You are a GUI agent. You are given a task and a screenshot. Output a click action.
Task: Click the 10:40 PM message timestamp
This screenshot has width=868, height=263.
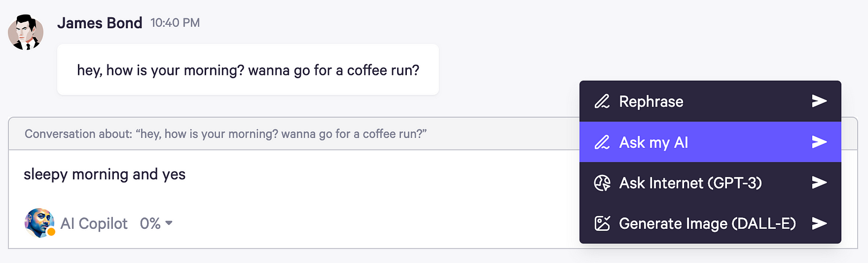pos(175,23)
